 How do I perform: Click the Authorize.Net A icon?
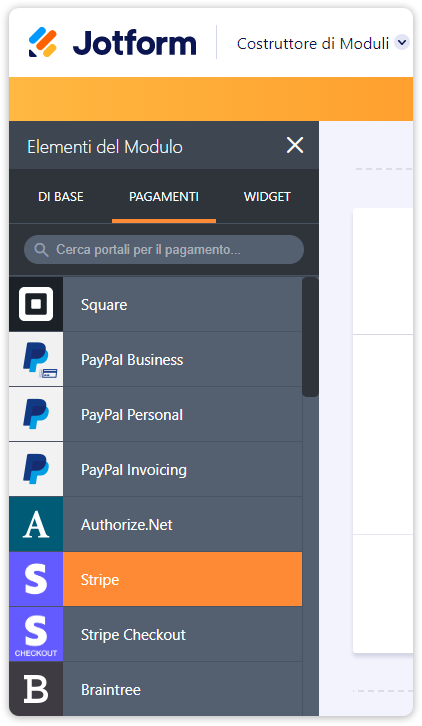pos(36,525)
